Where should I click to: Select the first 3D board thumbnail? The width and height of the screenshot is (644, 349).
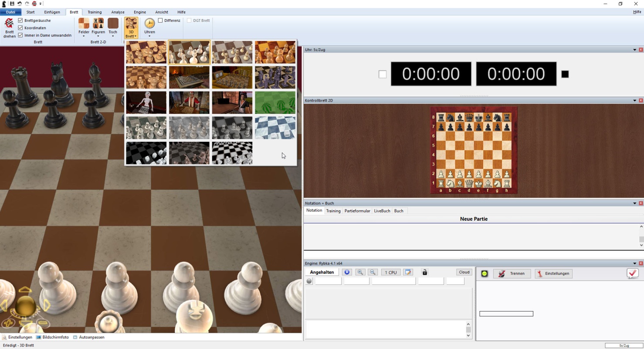coord(146,52)
